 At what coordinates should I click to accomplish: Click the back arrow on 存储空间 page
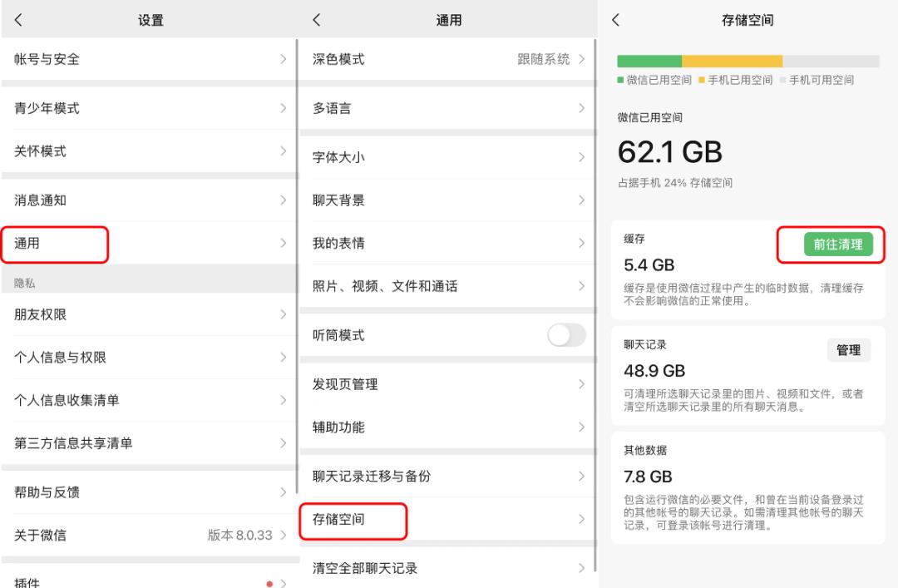pyautogui.click(x=617, y=18)
